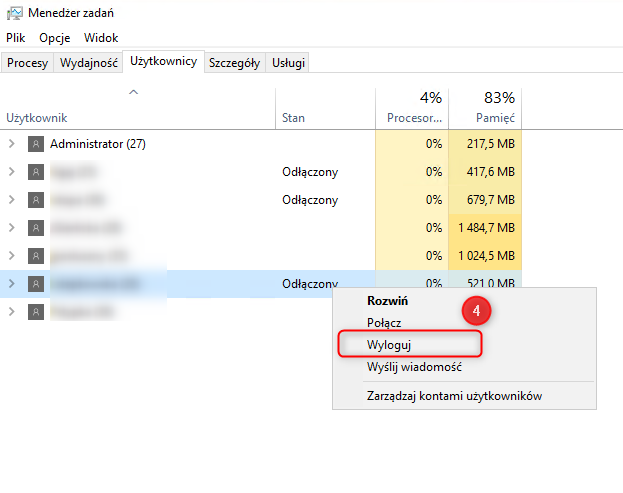The height and width of the screenshot is (493, 623).
Task: Switch to the Szczegóły tab
Action: [x=234, y=63]
